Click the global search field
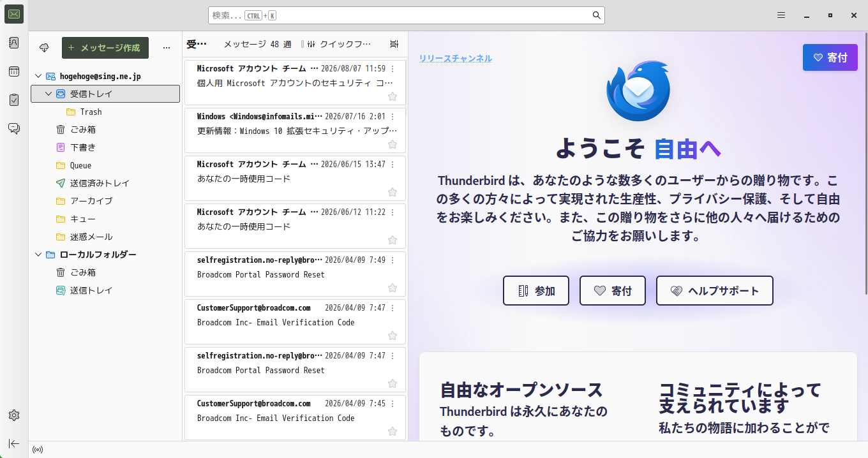Viewport: 868px width, 458px height. pos(406,15)
